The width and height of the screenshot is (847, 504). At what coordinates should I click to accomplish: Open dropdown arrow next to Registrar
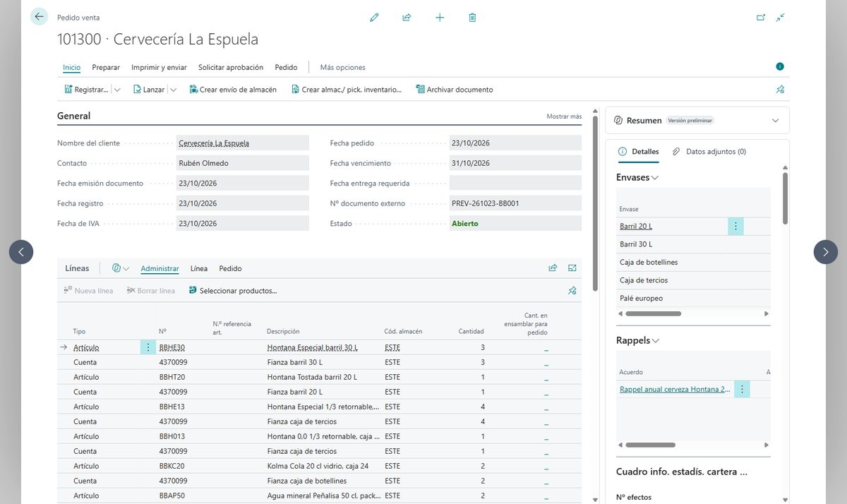click(117, 90)
